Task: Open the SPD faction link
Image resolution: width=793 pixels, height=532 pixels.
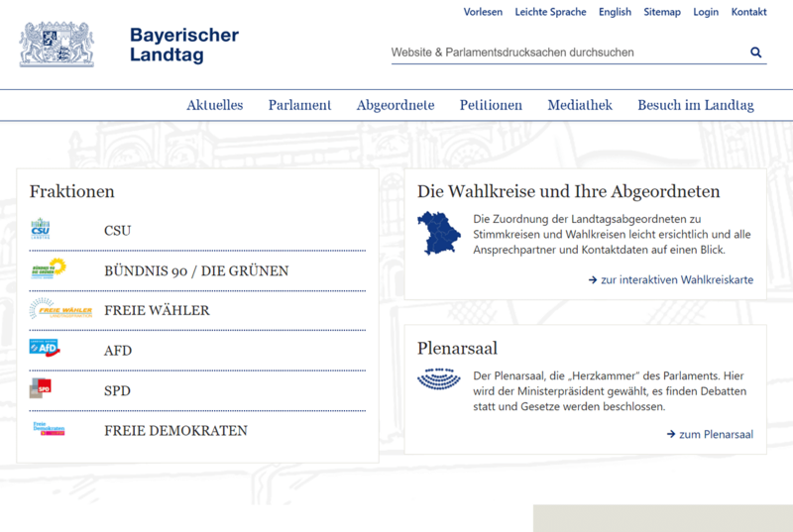Action: pyautogui.click(x=117, y=390)
